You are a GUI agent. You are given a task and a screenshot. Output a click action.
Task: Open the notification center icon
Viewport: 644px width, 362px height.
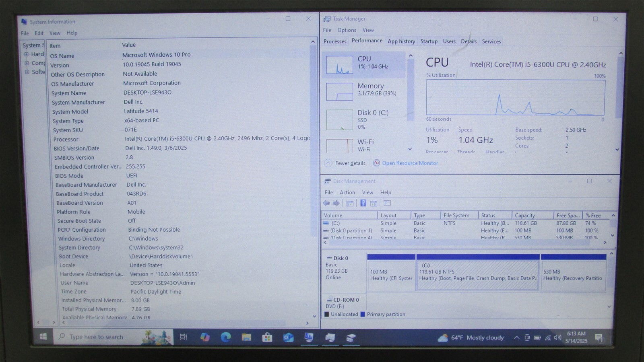[x=599, y=338]
